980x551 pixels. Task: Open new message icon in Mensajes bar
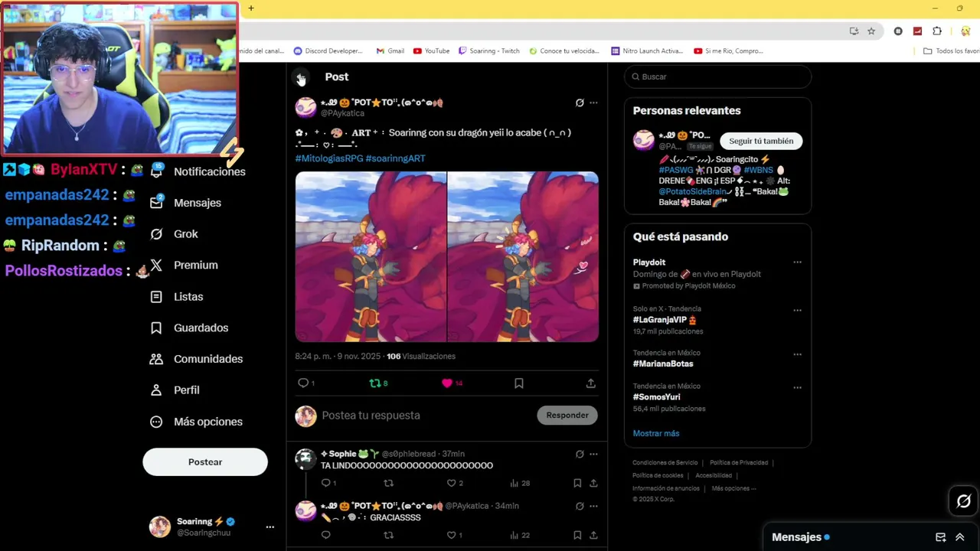pyautogui.click(x=941, y=537)
